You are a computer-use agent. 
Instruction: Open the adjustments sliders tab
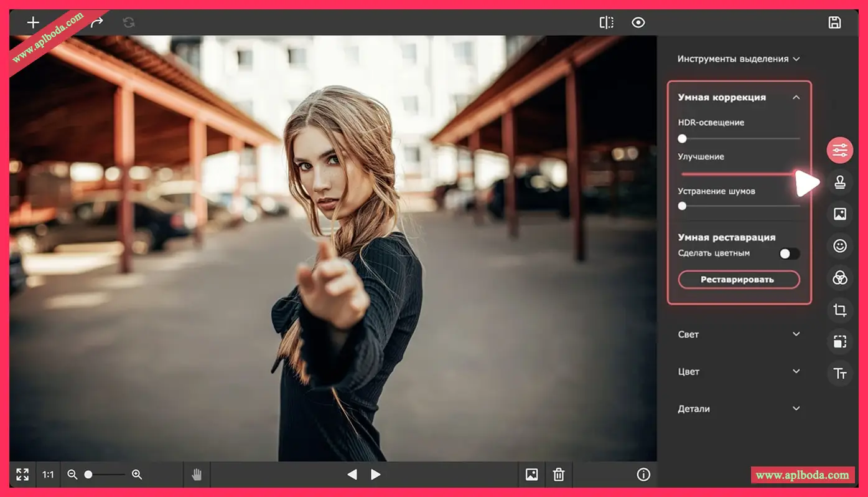(840, 150)
